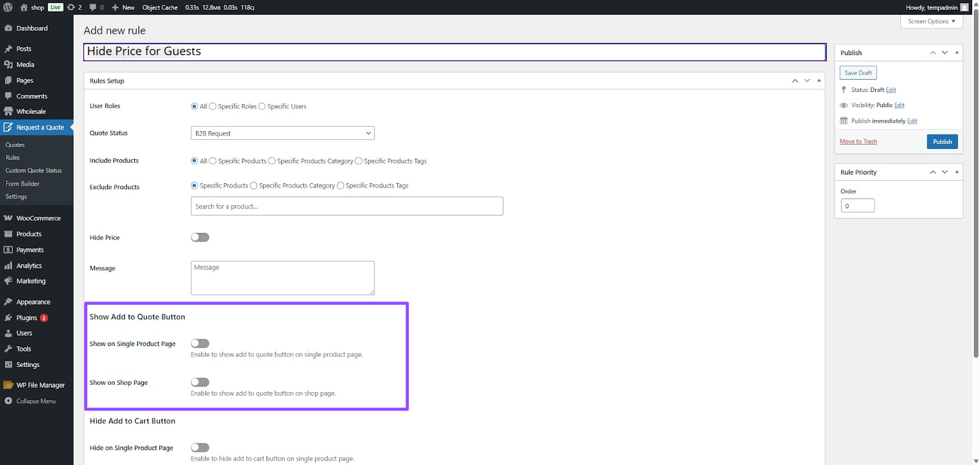Edit the Publish immediately setting
This screenshot has height=465, width=980.
(912, 121)
